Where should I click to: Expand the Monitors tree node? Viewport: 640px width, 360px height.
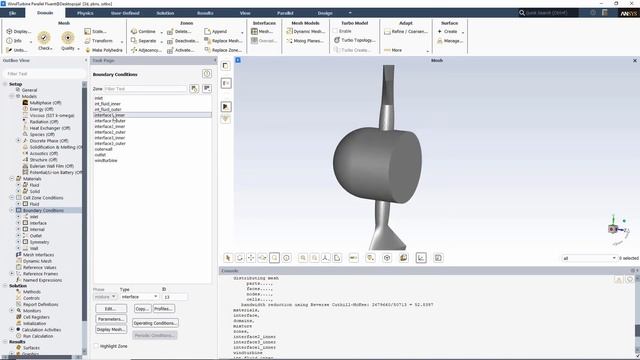point(12,311)
